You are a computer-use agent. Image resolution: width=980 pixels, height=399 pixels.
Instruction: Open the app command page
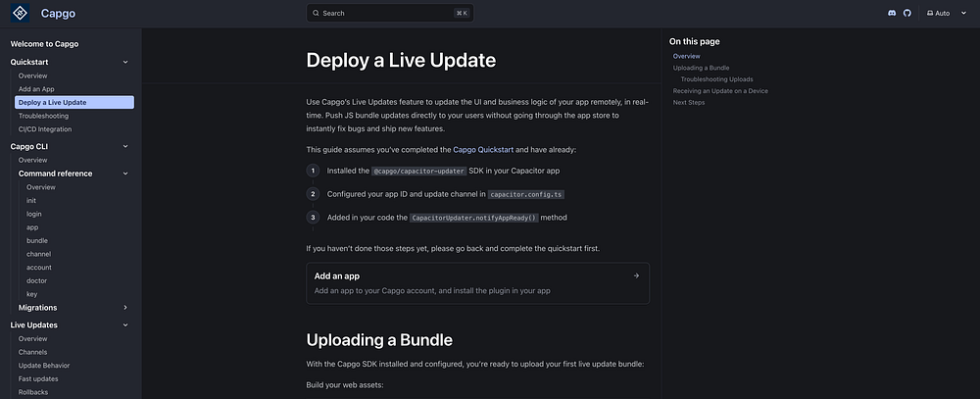pos(32,227)
